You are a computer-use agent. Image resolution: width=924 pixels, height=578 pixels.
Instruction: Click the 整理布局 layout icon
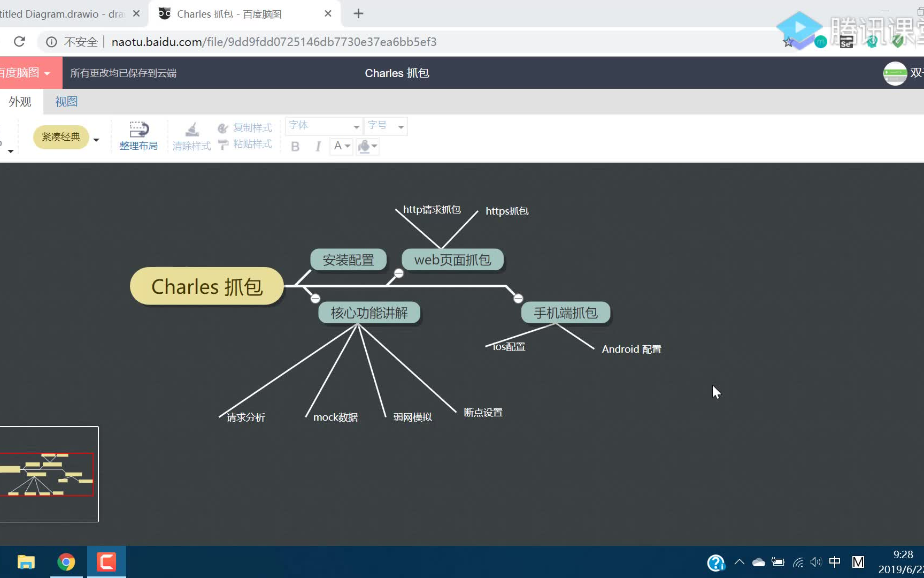pyautogui.click(x=139, y=130)
